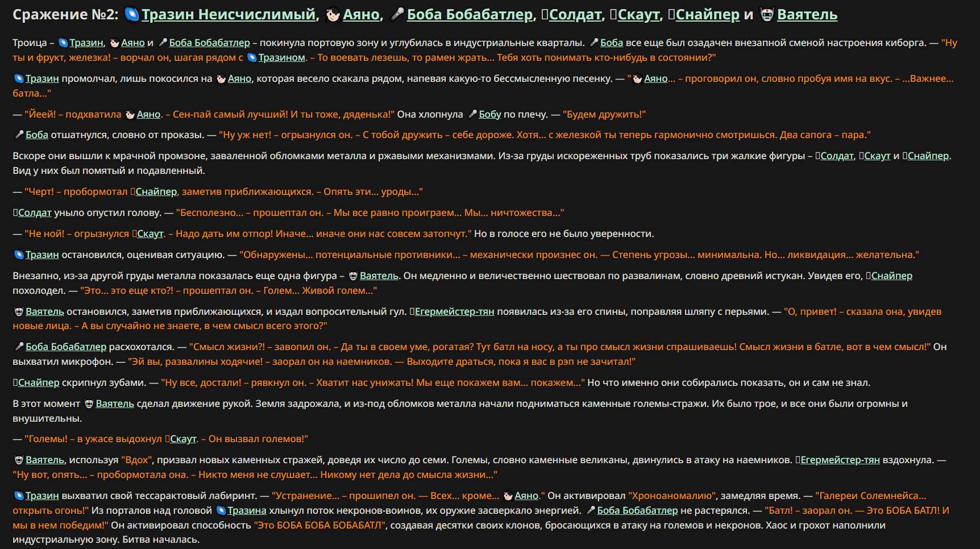980x549 pixels.
Task: Open 'Егермейстер-тян' link before 'появилась из-за его спины'
Action: click(x=455, y=311)
